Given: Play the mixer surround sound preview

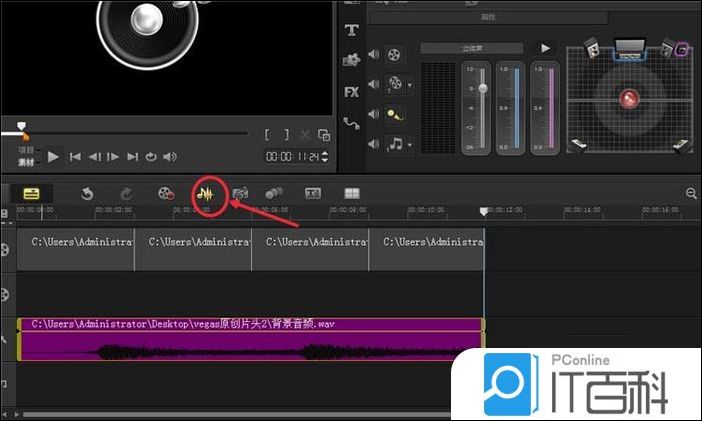Looking at the screenshot, I should pyautogui.click(x=545, y=48).
